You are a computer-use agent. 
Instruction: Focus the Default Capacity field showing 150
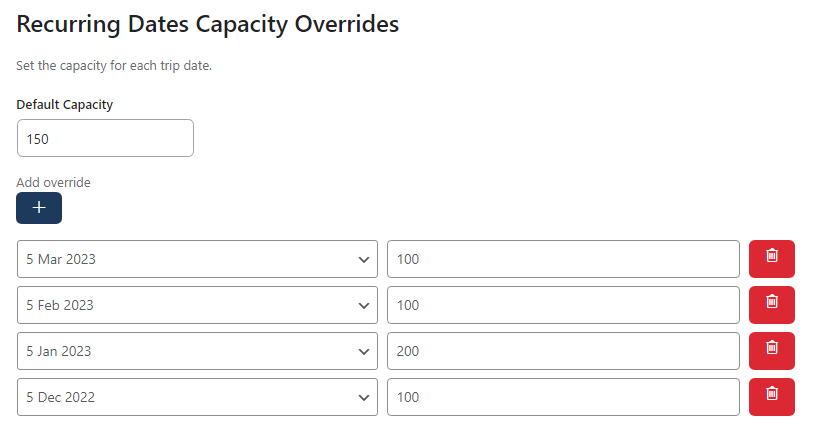tap(105, 139)
